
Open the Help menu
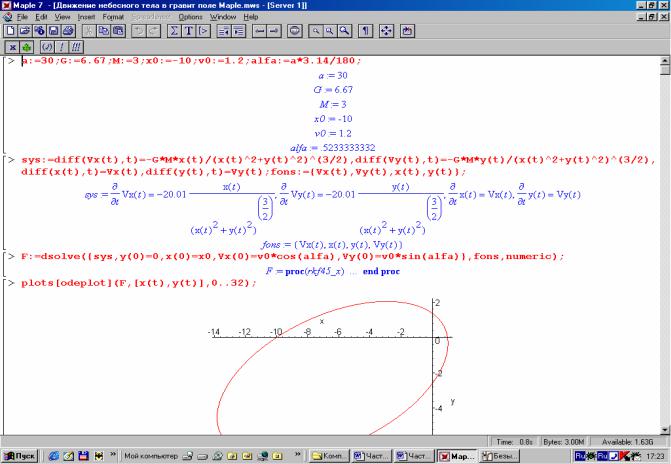point(251,17)
